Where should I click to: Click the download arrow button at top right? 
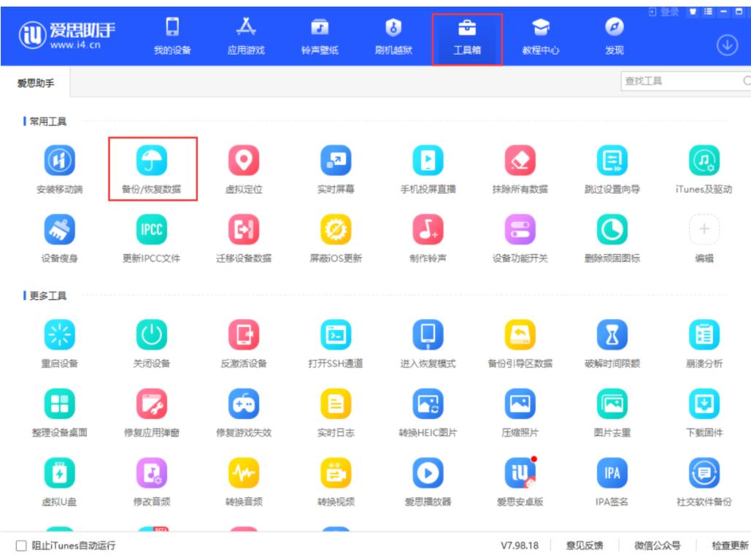click(x=726, y=45)
